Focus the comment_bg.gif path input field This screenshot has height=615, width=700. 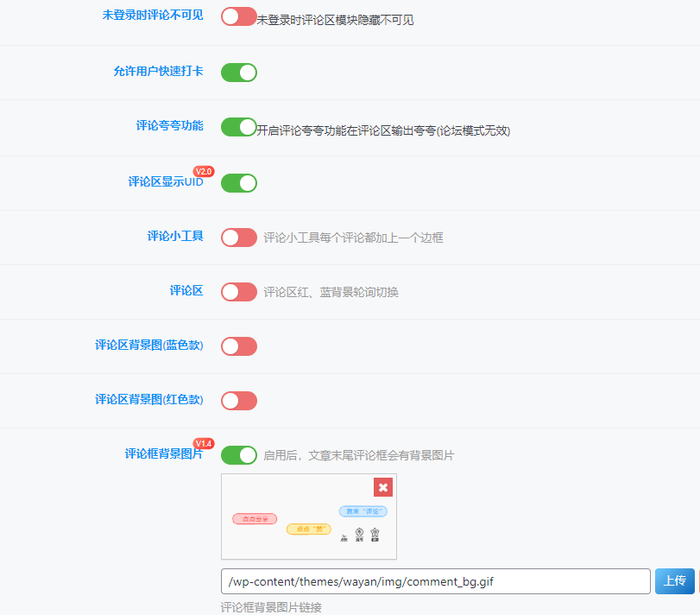click(435, 581)
